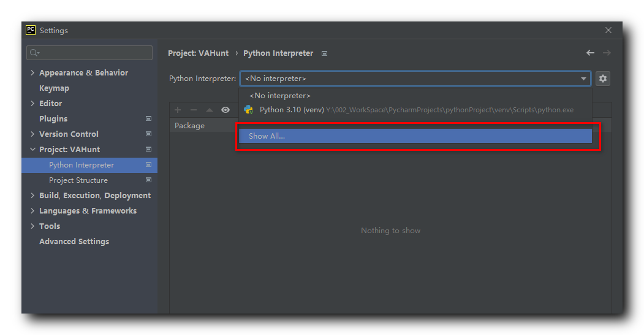Click project-level icon next to Plugins
Image resolution: width=644 pixels, height=335 pixels.
[149, 118]
